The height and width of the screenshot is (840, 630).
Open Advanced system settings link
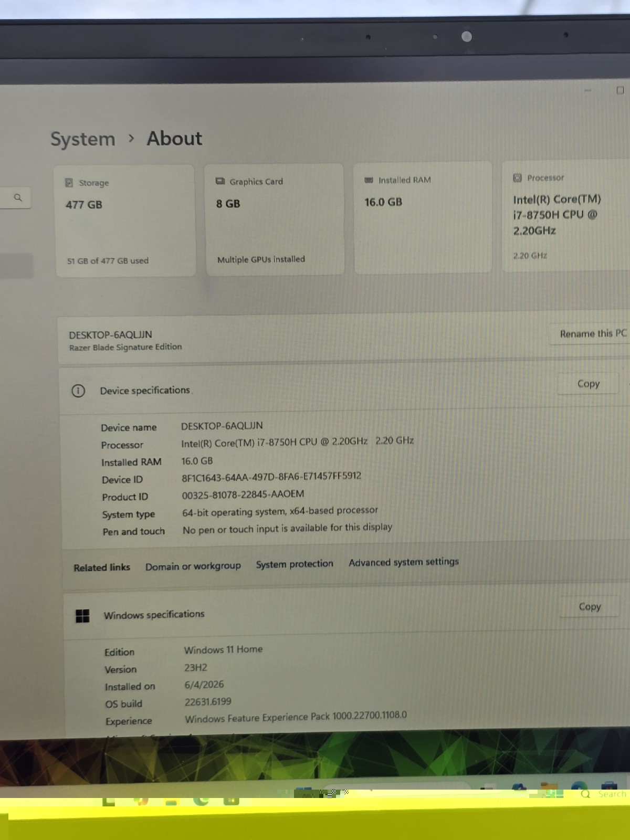pos(404,562)
